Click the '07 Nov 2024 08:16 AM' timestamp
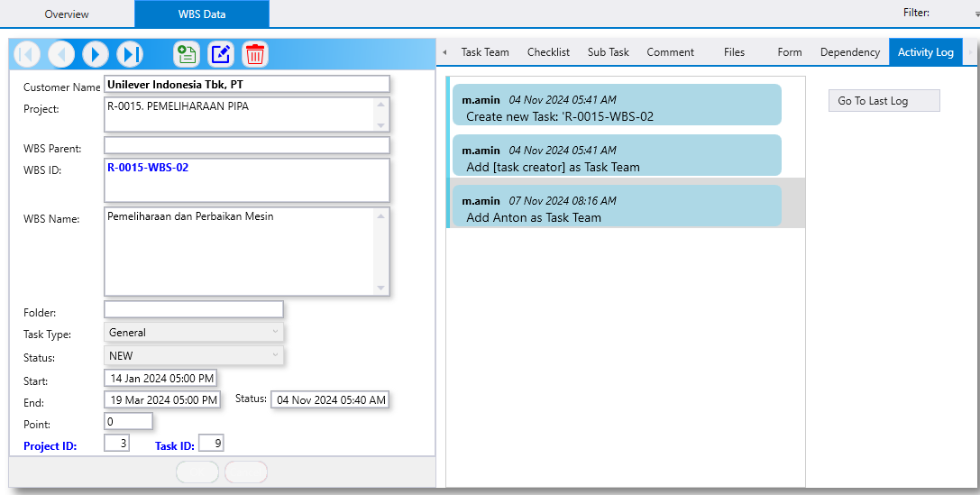This screenshot has height=495, width=980. click(x=563, y=201)
